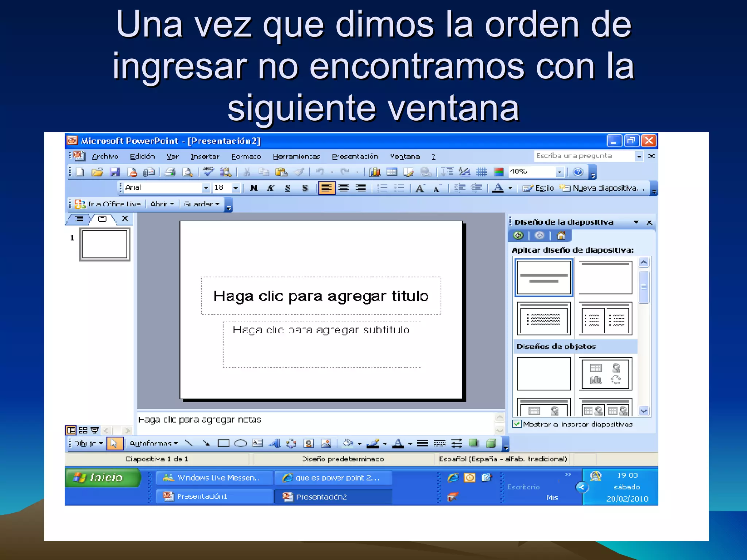This screenshot has height=560, width=747.
Task: Cut selection with the scissors icon
Action: coord(247,172)
